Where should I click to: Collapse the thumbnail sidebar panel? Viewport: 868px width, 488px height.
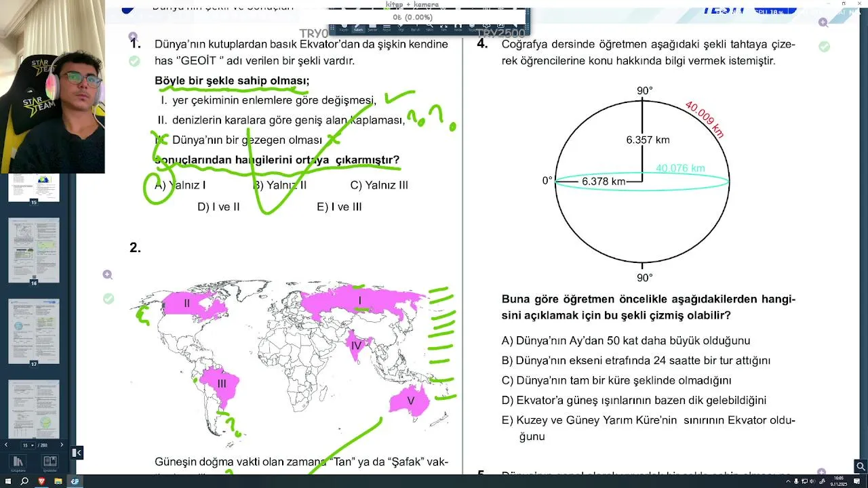(x=78, y=453)
